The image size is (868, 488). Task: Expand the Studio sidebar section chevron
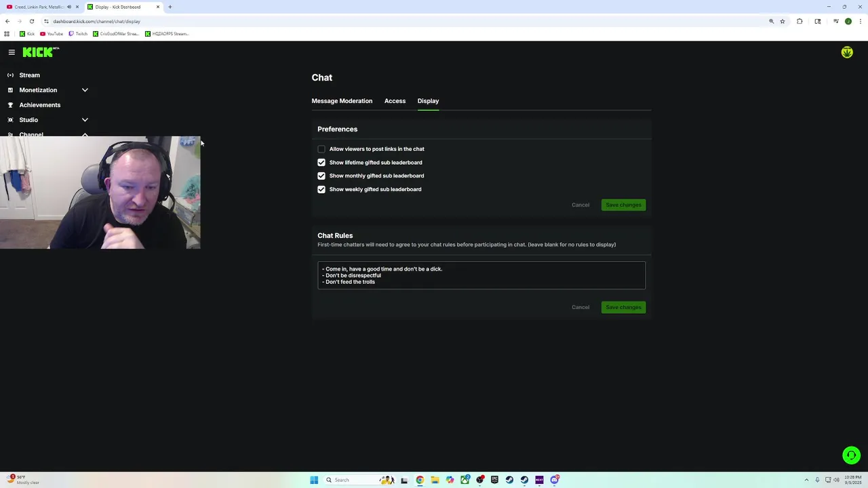(x=85, y=120)
